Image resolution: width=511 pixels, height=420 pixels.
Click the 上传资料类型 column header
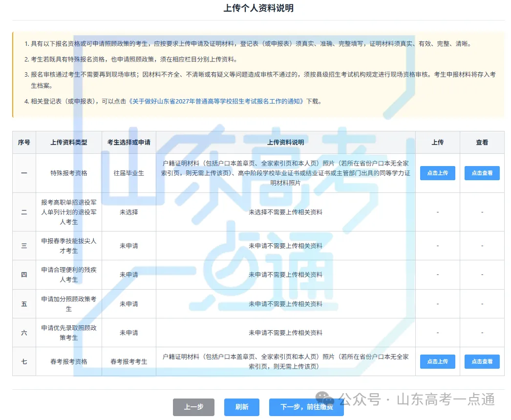coord(69,143)
